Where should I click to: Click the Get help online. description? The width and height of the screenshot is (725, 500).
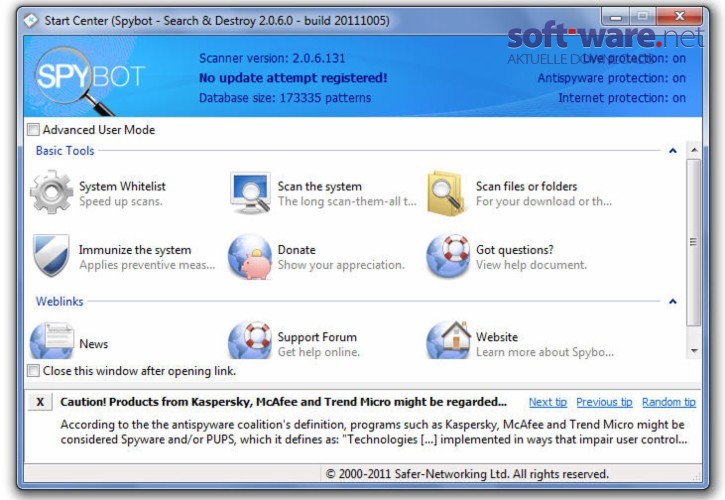click(x=319, y=352)
